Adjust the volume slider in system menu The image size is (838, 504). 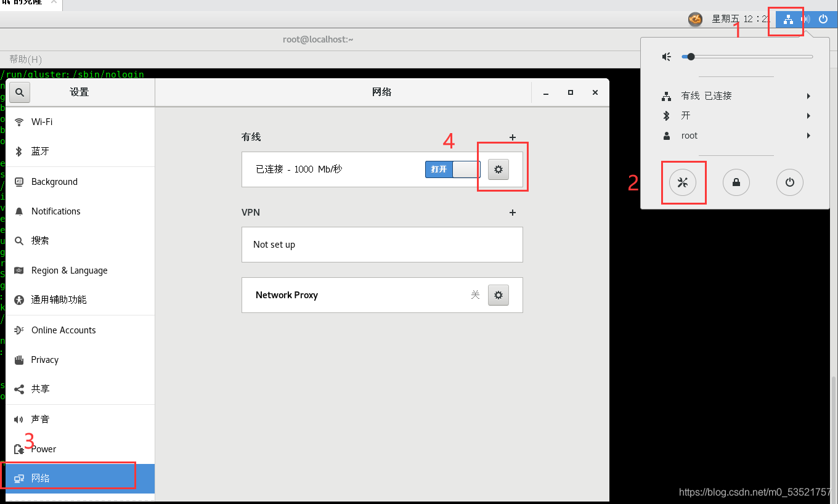click(x=747, y=57)
